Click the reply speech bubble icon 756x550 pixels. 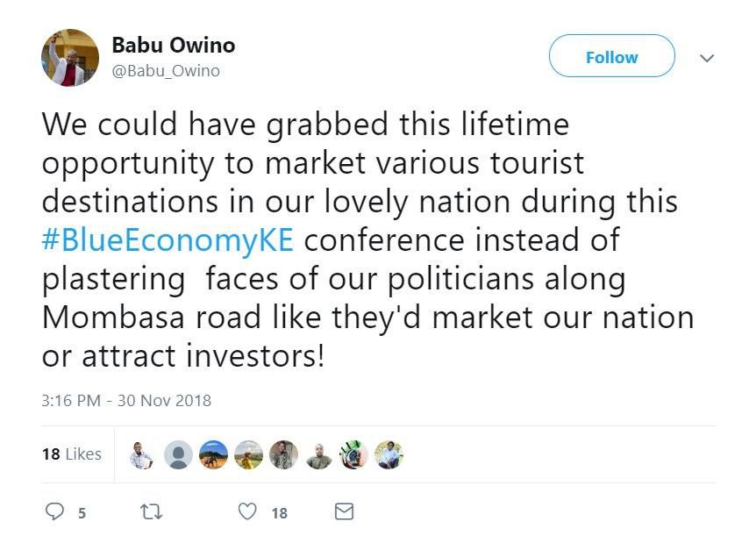tap(54, 511)
